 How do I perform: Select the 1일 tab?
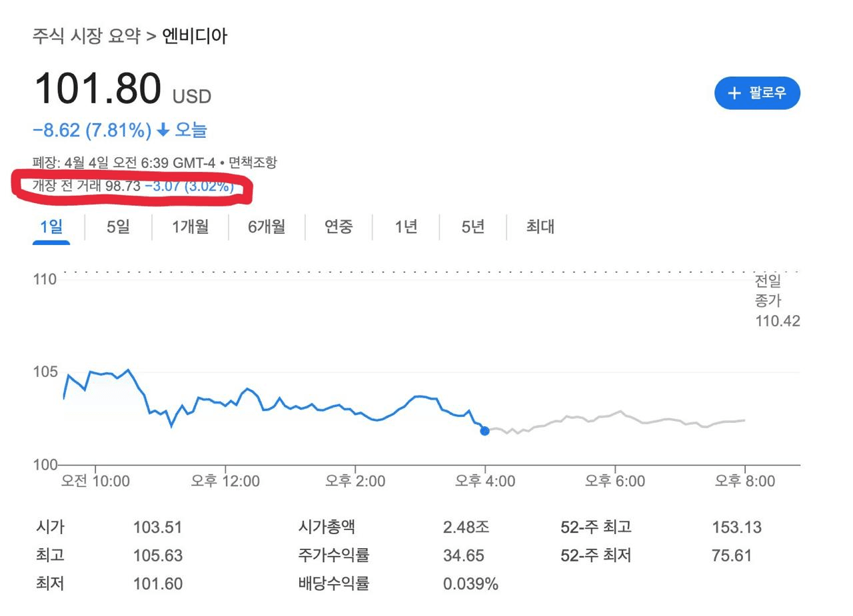[x=51, y=227]
